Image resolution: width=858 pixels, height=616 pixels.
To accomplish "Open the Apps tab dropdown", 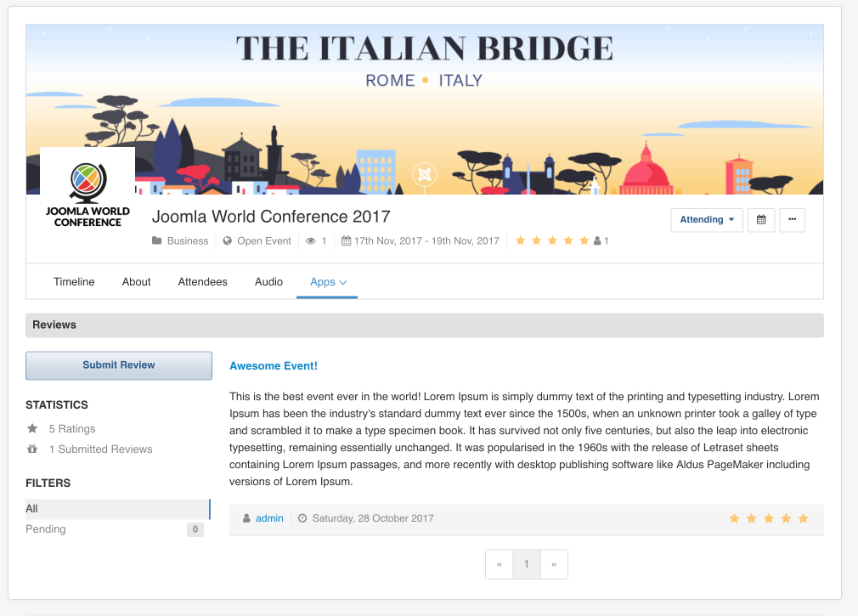I will tap(328, 282).
